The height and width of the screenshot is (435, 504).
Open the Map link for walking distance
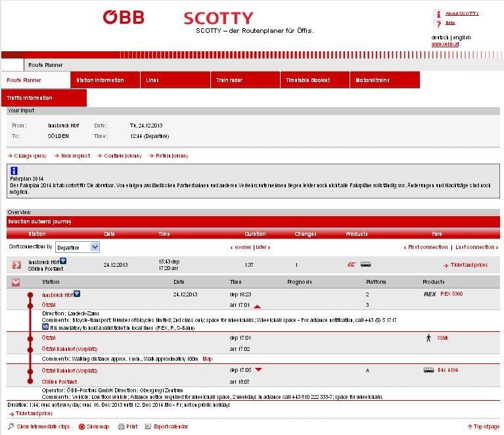[x=208, y=359]
